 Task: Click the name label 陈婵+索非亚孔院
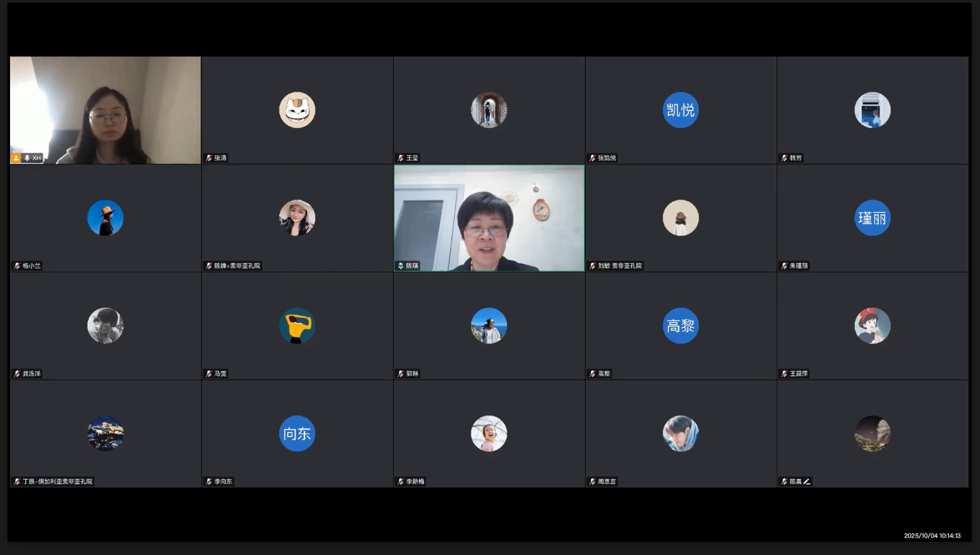coord(237,266)
